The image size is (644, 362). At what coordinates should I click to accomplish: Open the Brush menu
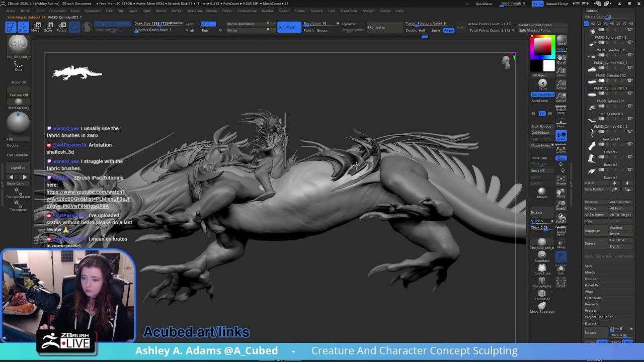25,11
